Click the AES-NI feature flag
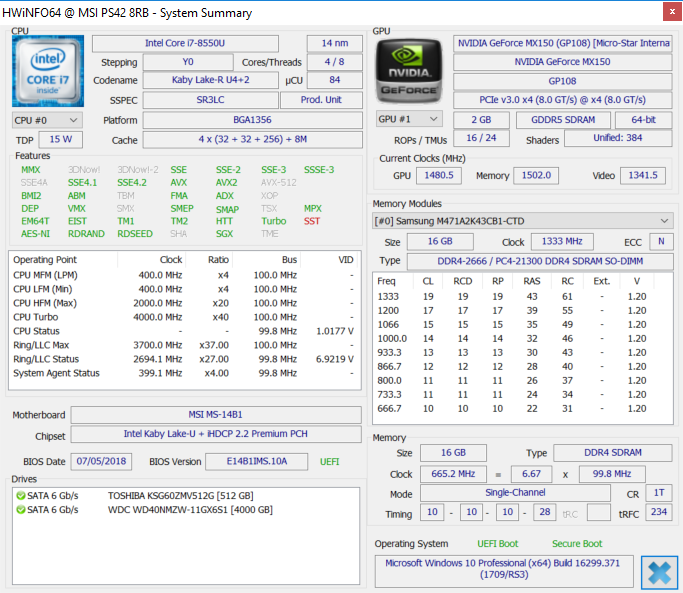This screenshot has width=683, height=593. 35,234
